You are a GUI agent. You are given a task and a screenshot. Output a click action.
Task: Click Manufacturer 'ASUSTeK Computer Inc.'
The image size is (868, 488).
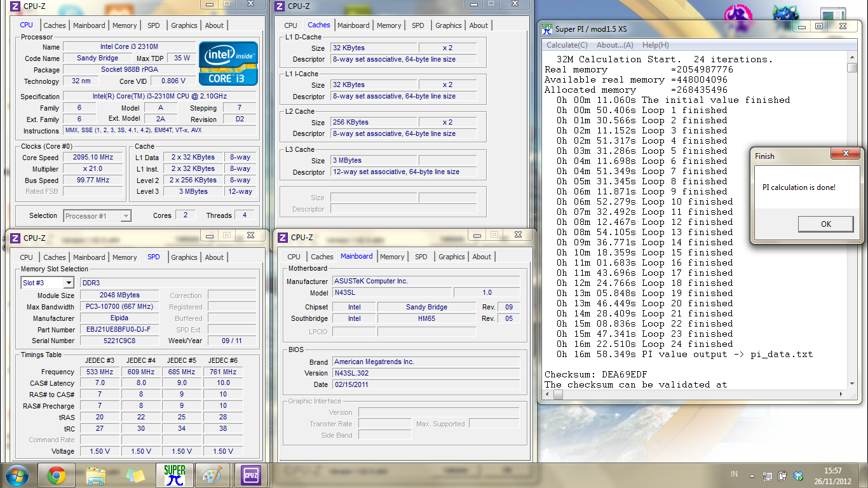(425, 281)
